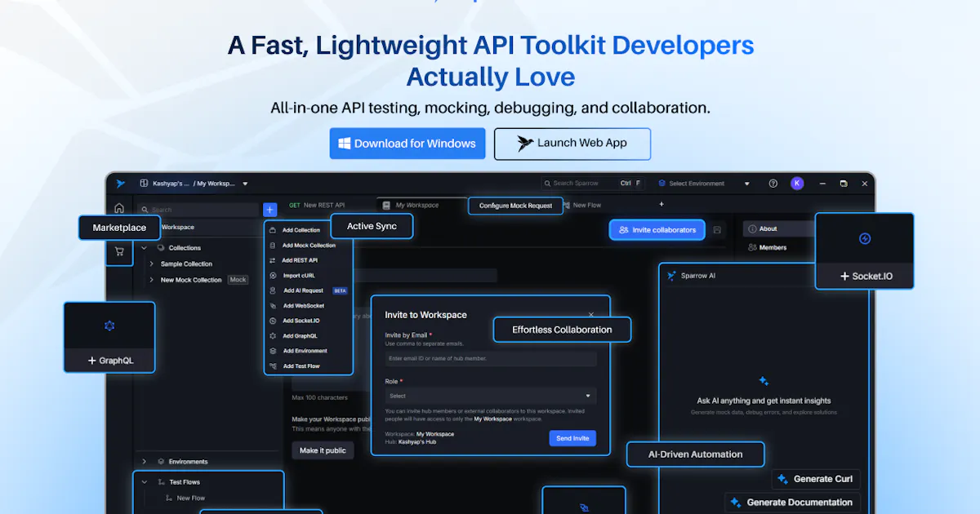Expand the Sample Collection row
This screenshot has width=980, height=514.
tap(151, 264)
